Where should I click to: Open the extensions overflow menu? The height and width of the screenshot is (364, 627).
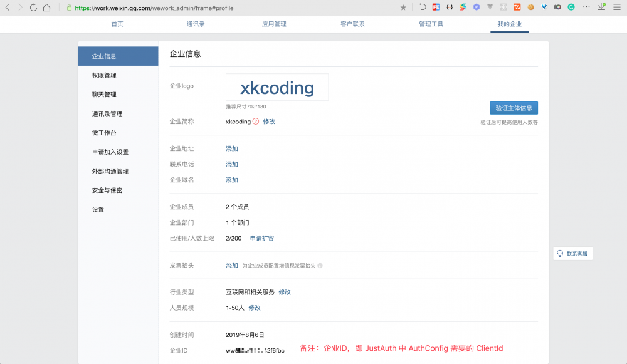point(586,7)
